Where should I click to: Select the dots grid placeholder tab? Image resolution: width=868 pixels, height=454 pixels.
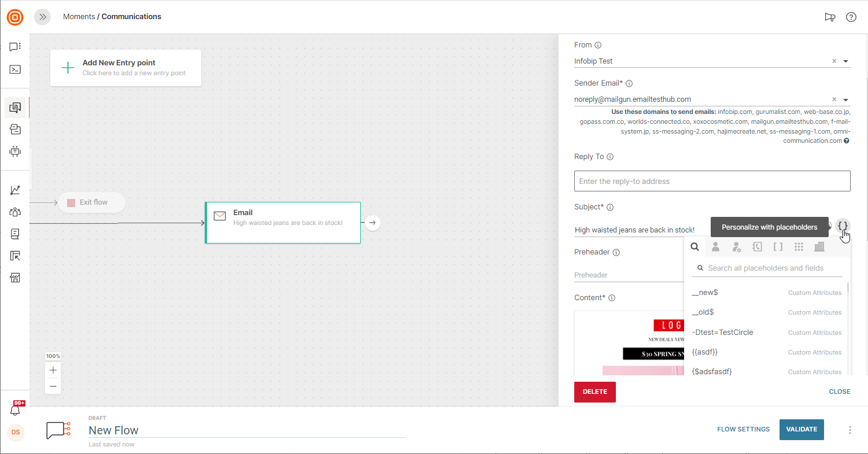(x=799, y=247)
